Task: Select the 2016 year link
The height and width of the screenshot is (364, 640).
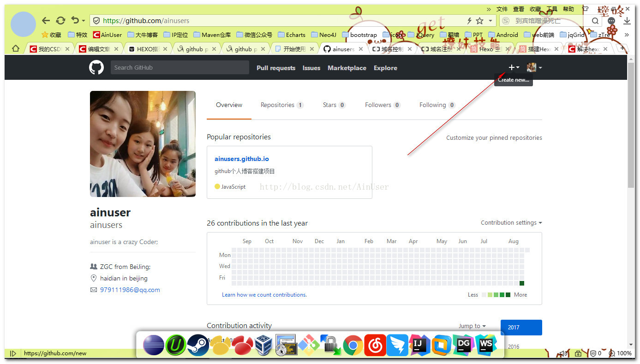Action: tap(514, 346)
